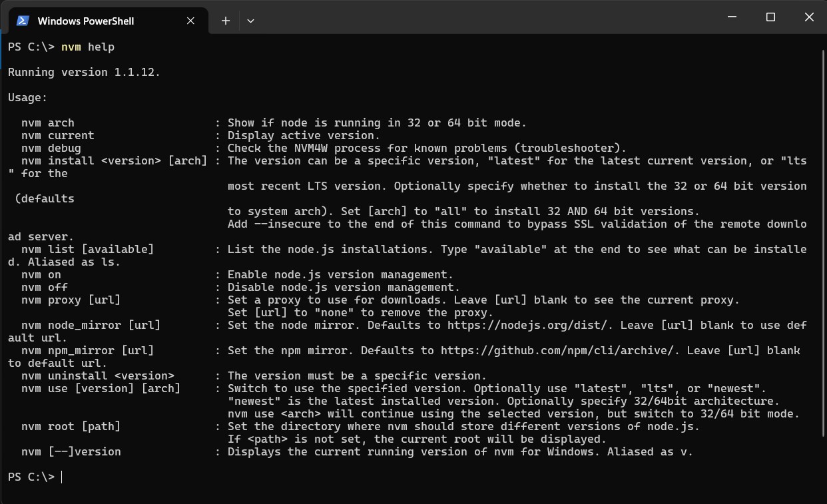827x504 pixels.
Task: Click the PowerShell icon in the tab
Action: 23,21
